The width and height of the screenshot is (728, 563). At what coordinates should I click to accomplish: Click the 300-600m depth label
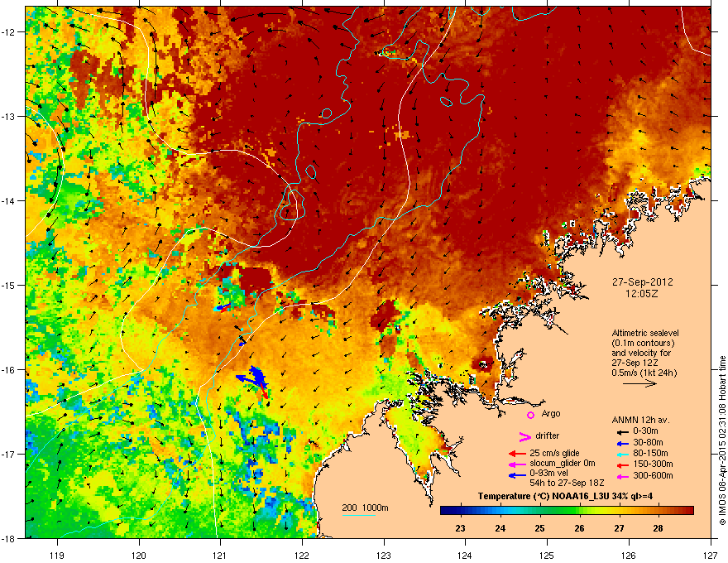(x=653, y=476)
